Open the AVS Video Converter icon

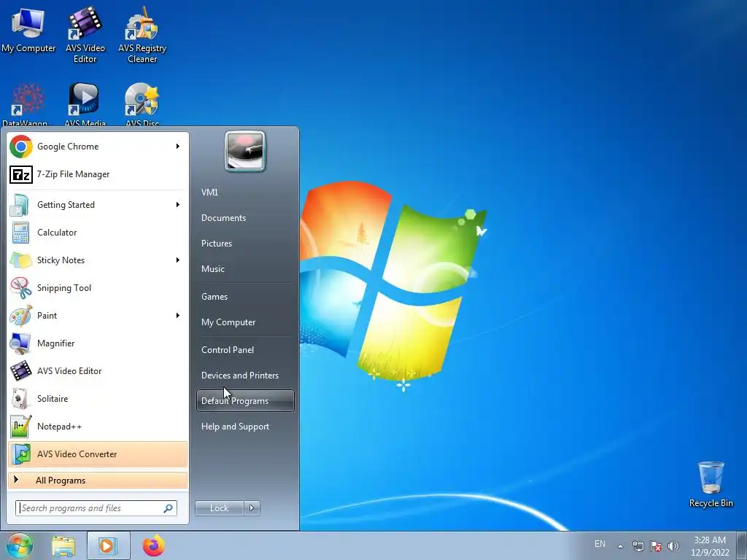click(20, 454)
